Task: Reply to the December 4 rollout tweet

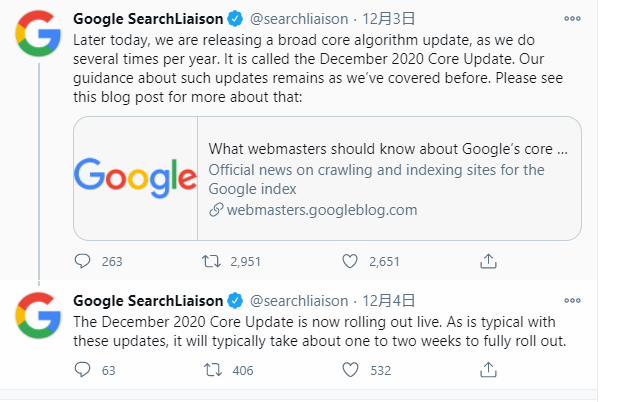Action: 83,371
